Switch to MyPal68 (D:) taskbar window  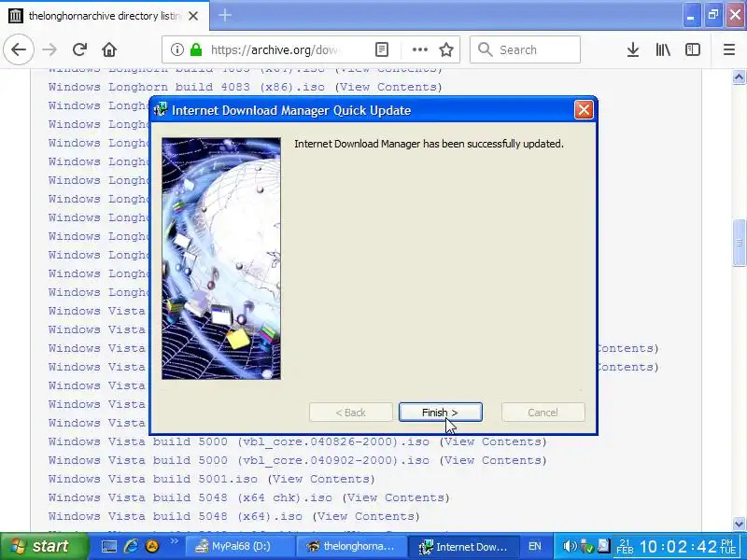coord(239,546)
